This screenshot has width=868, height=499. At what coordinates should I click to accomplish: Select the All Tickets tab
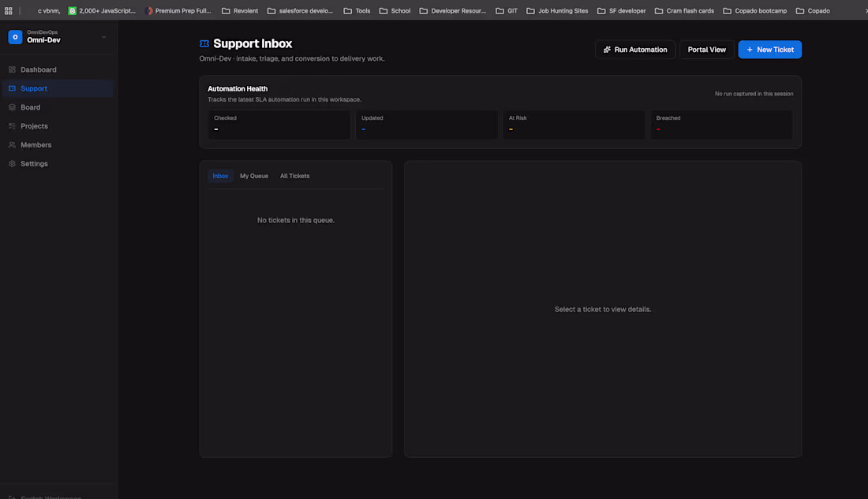click(294, 175)
